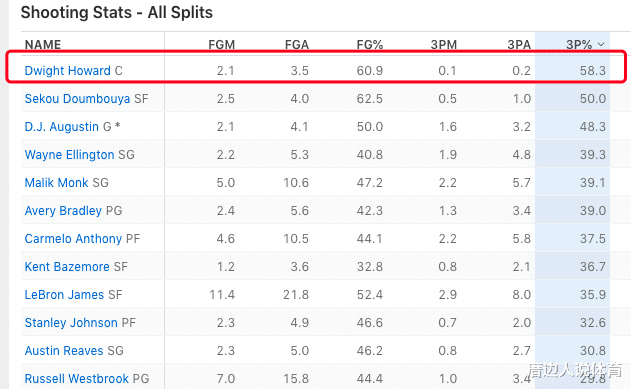Sort table by 3PM header
Screen dimensions: 631x389
pyautogui.click(x=443, y=45)
